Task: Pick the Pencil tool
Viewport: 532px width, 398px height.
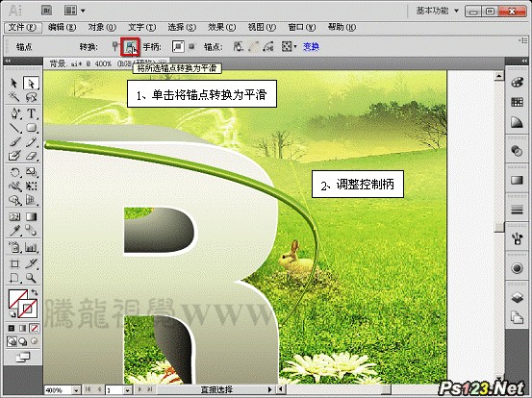Action: 31,141
